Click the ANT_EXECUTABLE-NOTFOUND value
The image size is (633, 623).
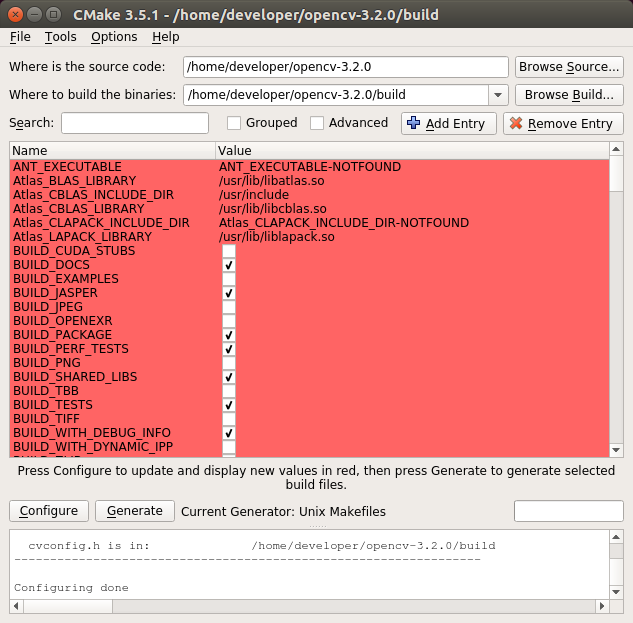click(310, 167)
